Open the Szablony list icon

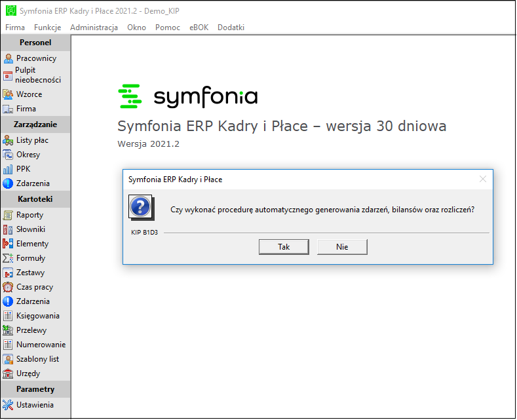click(x=8, y=359)
